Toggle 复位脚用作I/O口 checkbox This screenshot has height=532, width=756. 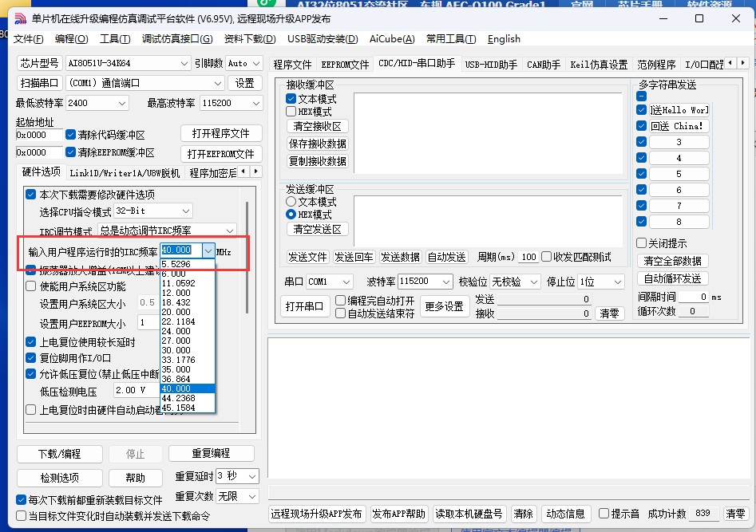point(31,358)
